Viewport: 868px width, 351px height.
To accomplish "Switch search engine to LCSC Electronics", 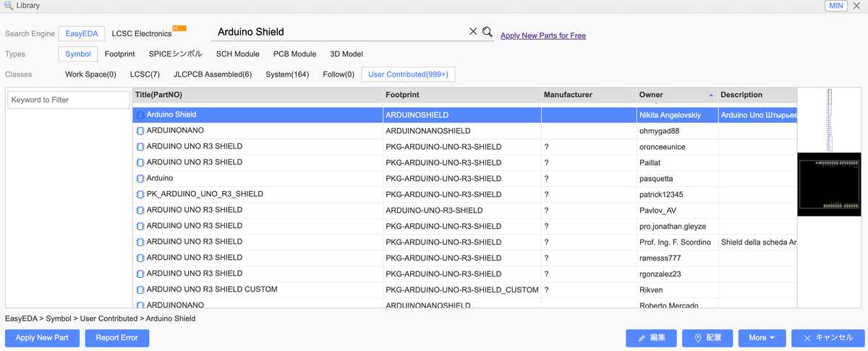I will 142,33.
